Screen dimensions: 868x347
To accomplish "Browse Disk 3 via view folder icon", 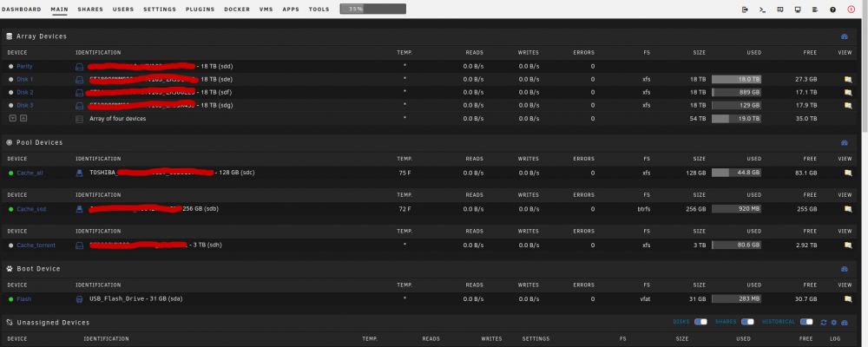I will coord(847,105).
